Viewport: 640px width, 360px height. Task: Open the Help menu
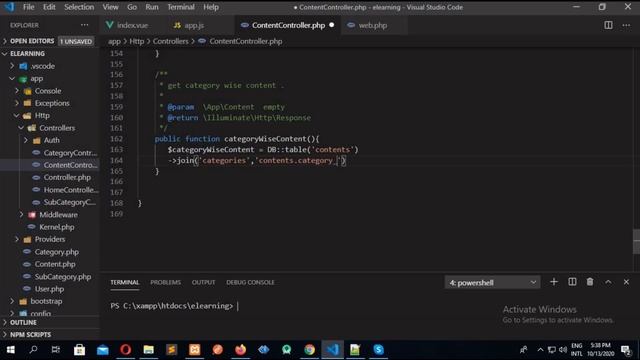pyautogui.click(x=211, y=7)
